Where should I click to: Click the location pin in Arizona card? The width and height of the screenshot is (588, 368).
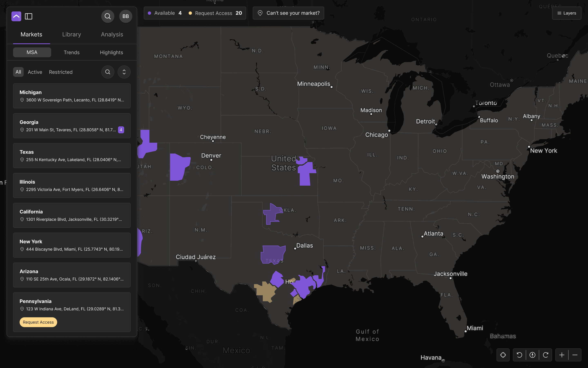[22, 279]
